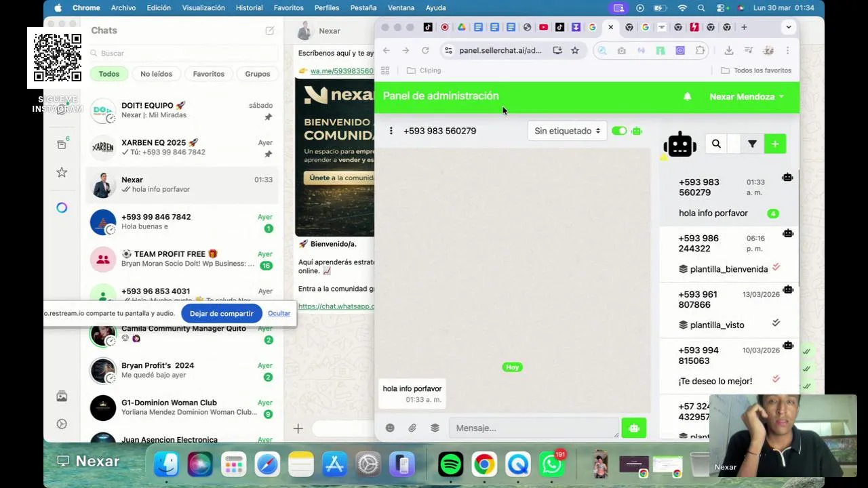Open Pestaña menu in menu bar
Viewport: 868px width, 488px height.
point(363,7)
